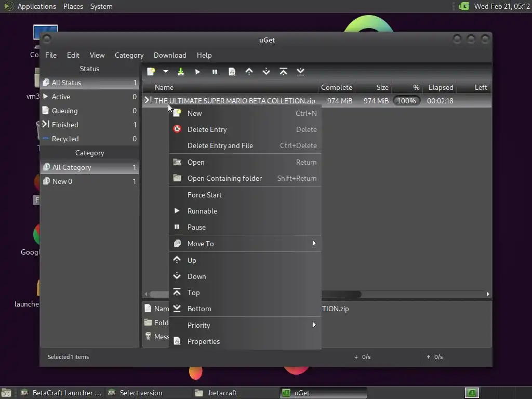Screen dimensions: 532x399
Task: Open the System menu in top panel
Action: pyautogui.click(x=101, y=6)
